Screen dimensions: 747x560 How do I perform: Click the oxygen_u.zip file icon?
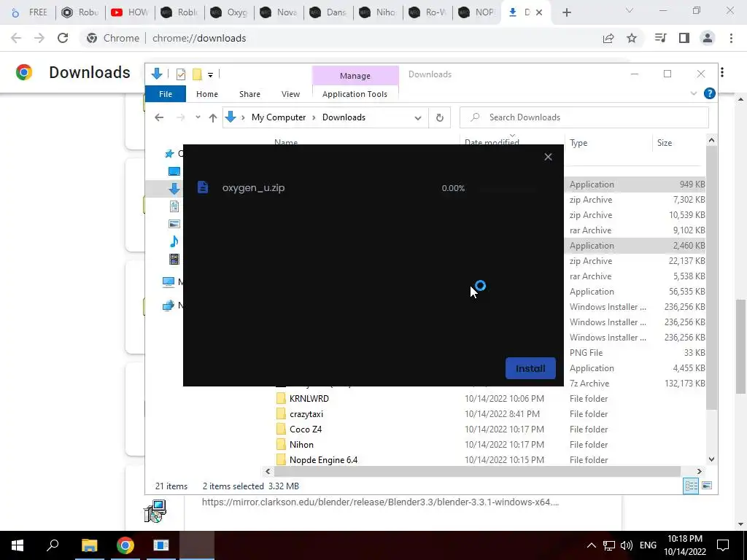pyautogui.click(x=203, y=187)
